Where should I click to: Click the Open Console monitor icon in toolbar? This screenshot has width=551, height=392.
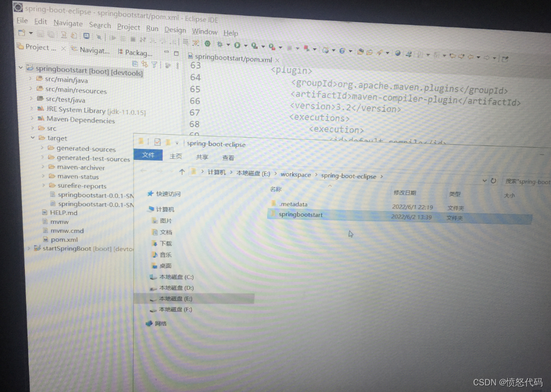coord(86,36)
